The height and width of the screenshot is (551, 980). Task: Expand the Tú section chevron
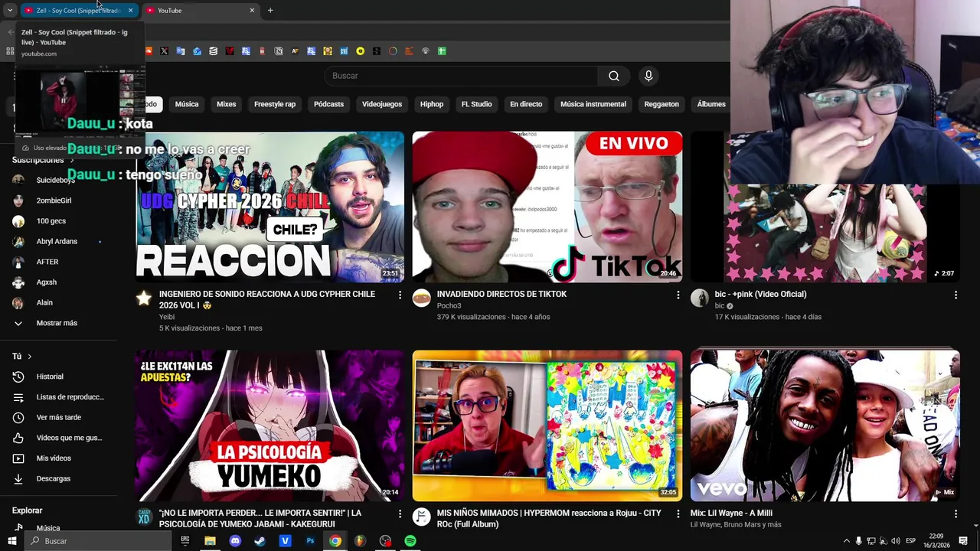click(x=30, y=357)
